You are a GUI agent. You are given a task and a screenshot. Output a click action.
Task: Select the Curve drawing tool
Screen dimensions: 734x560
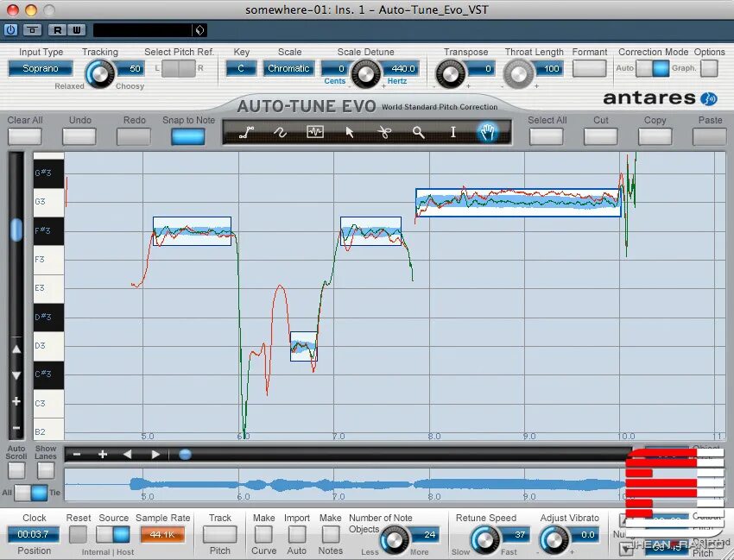[280, 133]
